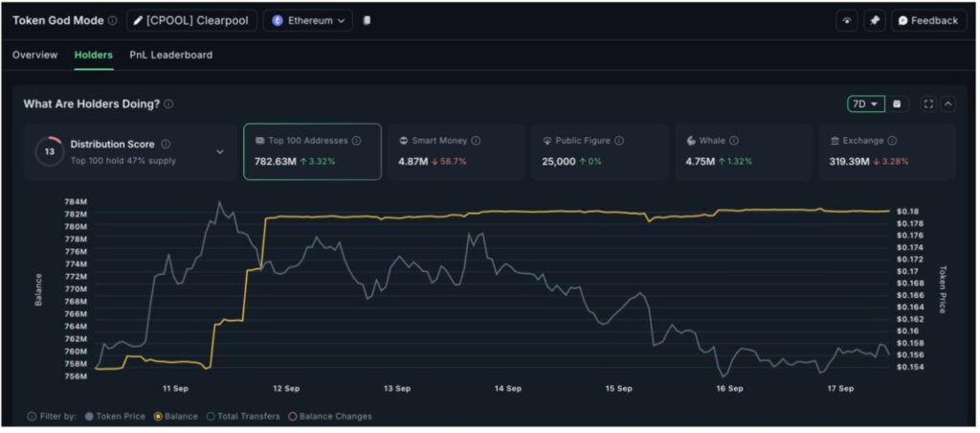Click the [CPOOL] Clearpool token selector

(191, 20)
